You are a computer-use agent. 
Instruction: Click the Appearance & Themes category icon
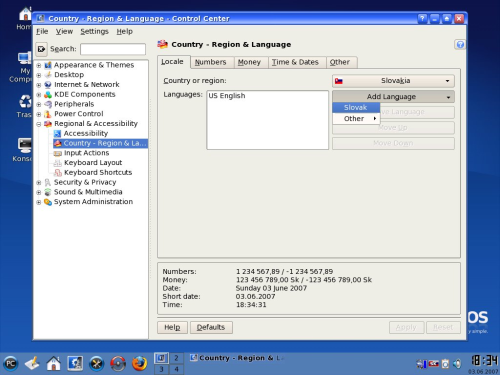click(48, 65)
